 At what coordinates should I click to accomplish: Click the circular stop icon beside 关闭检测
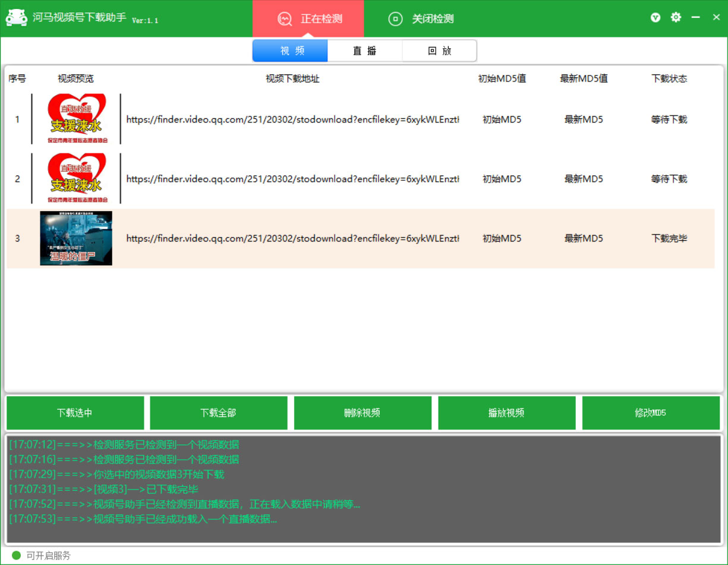click(x=396, y=18)
